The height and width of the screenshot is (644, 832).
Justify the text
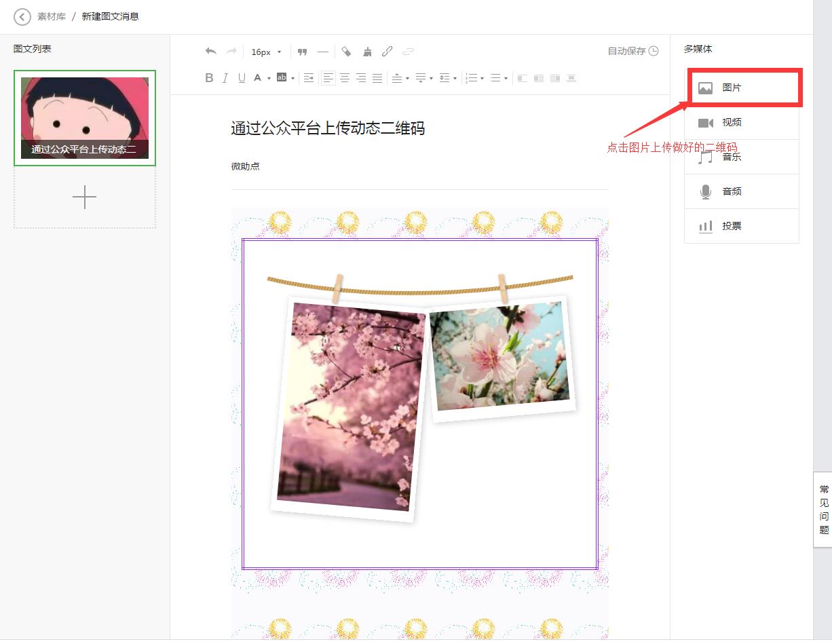(x=377, y=78)
